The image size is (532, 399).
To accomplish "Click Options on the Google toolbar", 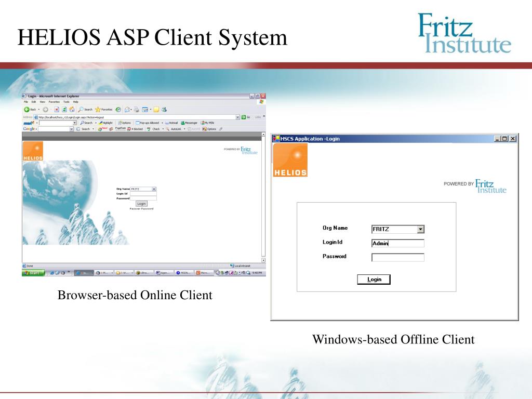I will point(209,129).
